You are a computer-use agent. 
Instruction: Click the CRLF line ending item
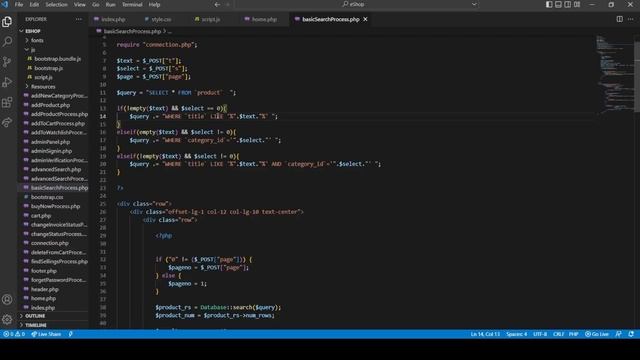[x=558, y=334]
